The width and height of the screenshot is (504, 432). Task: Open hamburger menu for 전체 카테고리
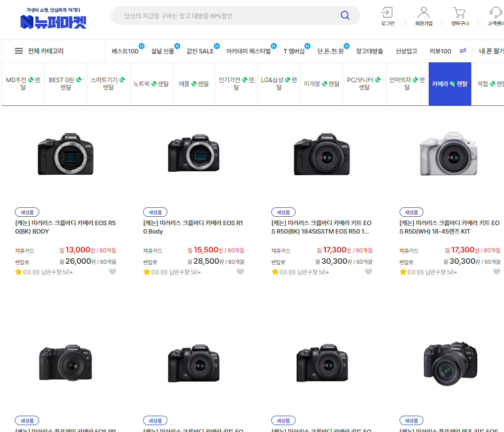tap(19, 51)
